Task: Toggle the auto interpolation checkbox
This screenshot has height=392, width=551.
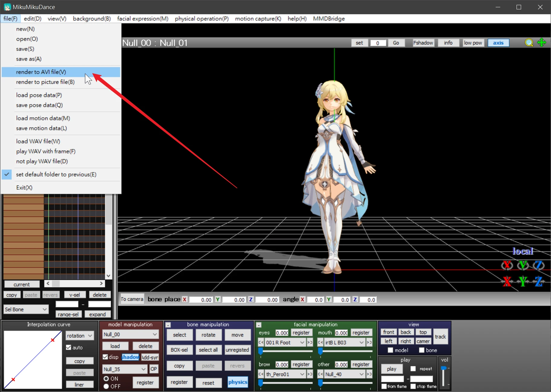Action: [x=68, y=347]
